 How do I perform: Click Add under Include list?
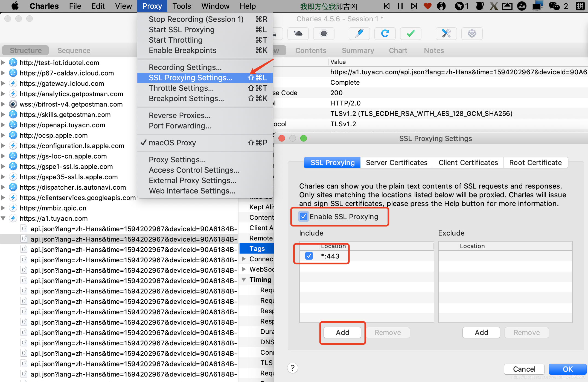(342, 333)
